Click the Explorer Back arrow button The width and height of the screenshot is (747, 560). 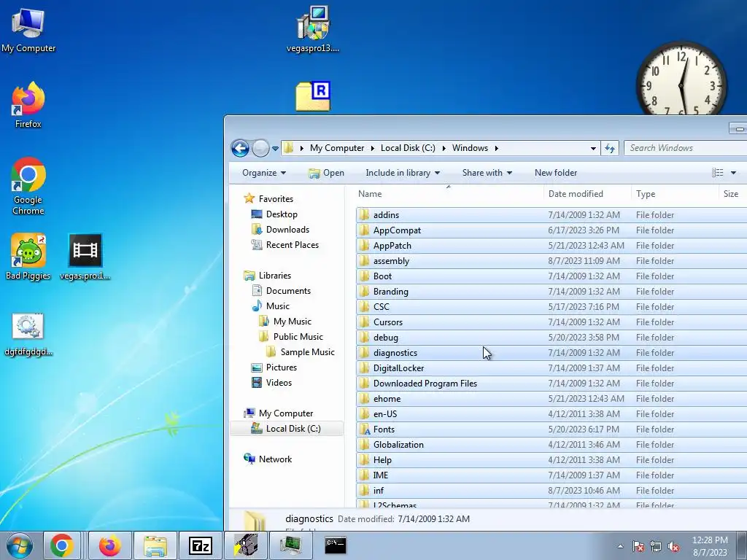coord(240,148)
